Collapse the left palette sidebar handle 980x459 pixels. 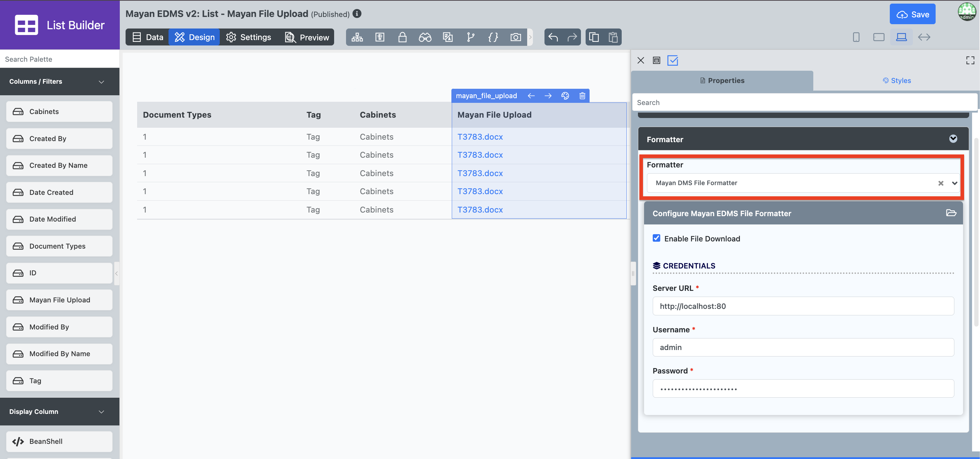point(117,273)
